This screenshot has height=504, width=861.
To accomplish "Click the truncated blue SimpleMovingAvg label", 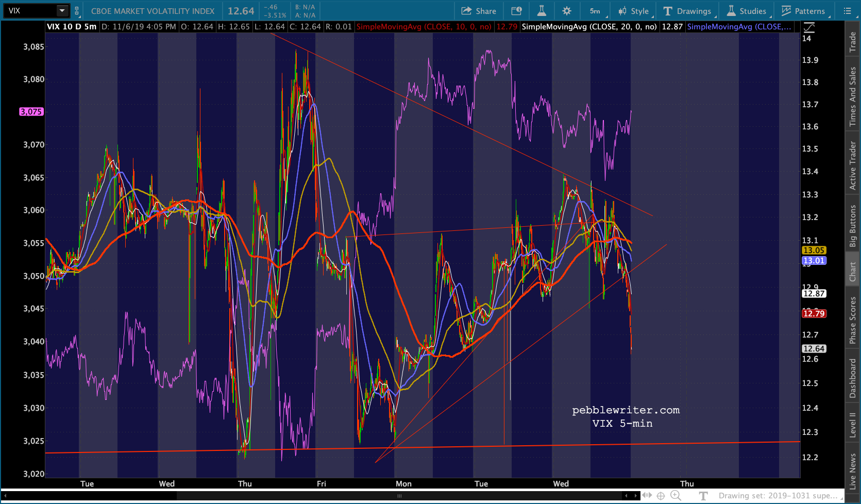I will point(739,27).
